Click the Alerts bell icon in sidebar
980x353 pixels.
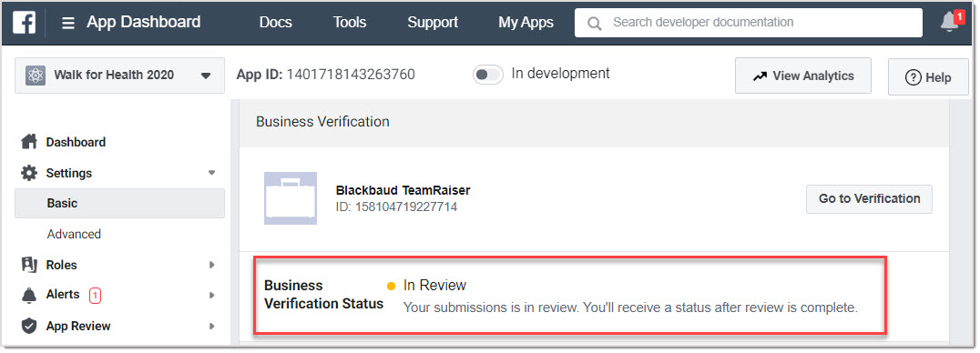pyautogui.click(x=29, y=295)
